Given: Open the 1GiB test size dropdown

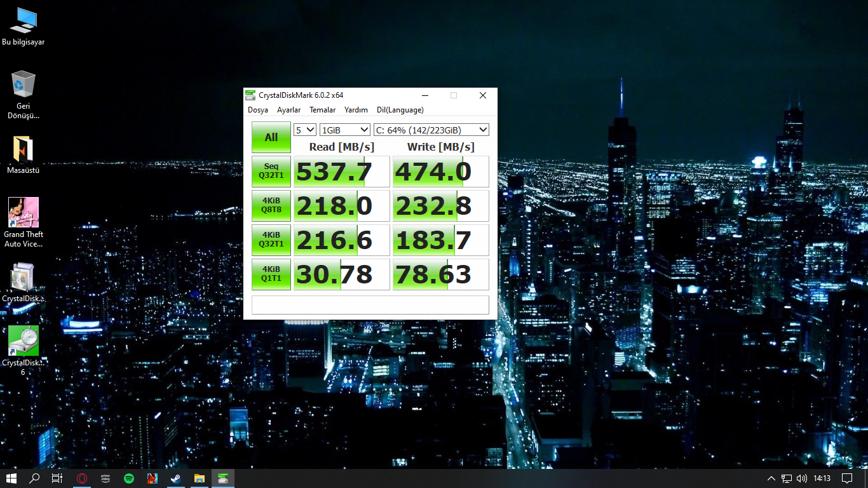Looking at the screenshot, I should [x=345, y=130].
